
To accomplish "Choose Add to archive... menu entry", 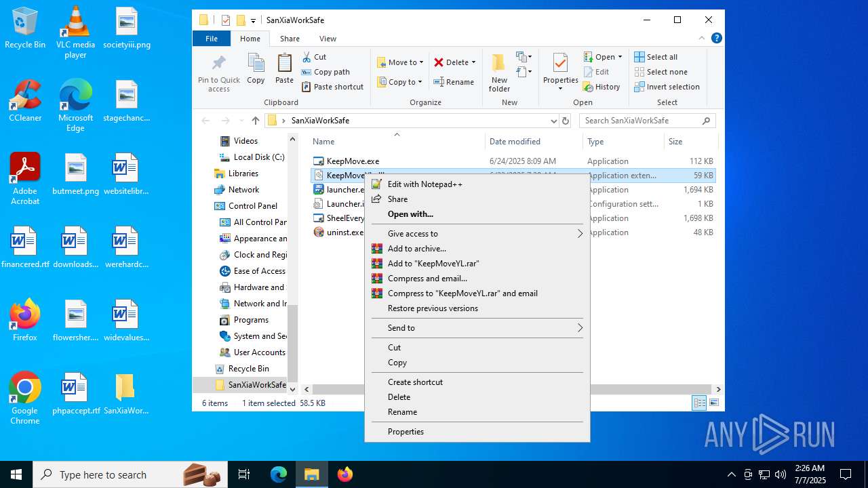I will point(416,249).
